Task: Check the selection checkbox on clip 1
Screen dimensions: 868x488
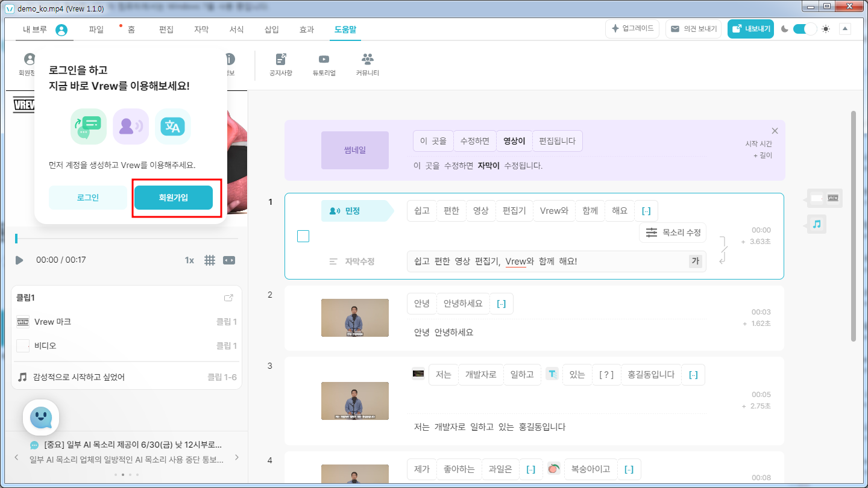Action: point(303,236)
